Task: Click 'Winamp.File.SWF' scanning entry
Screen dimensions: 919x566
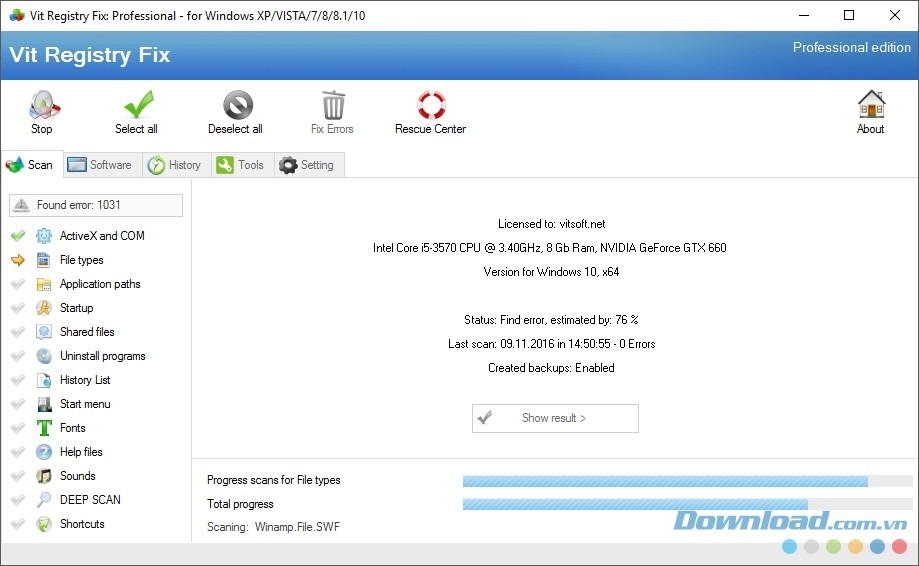Action: [x=297, y=527]
